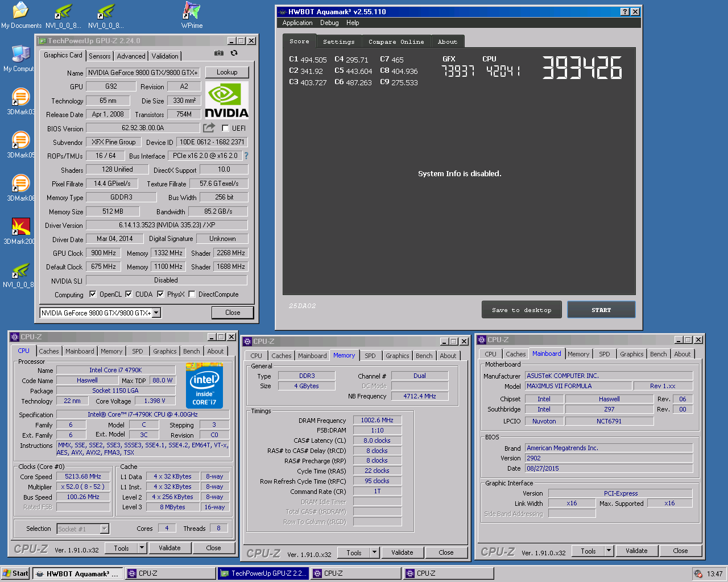Launch the 3DMark2001 desktop shortcut
This screenshot has width=728, height=582.
[20, 231]
